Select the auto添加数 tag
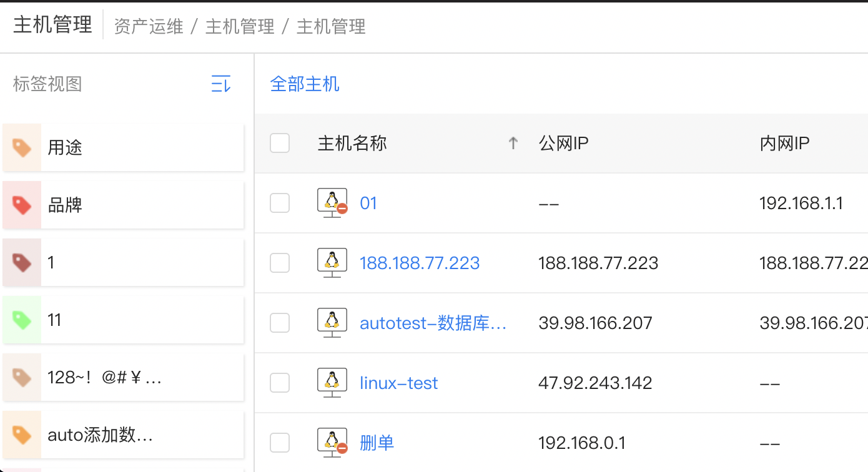Screen dimensions: 868x472 pyautogui.click(x=123, y=435)
